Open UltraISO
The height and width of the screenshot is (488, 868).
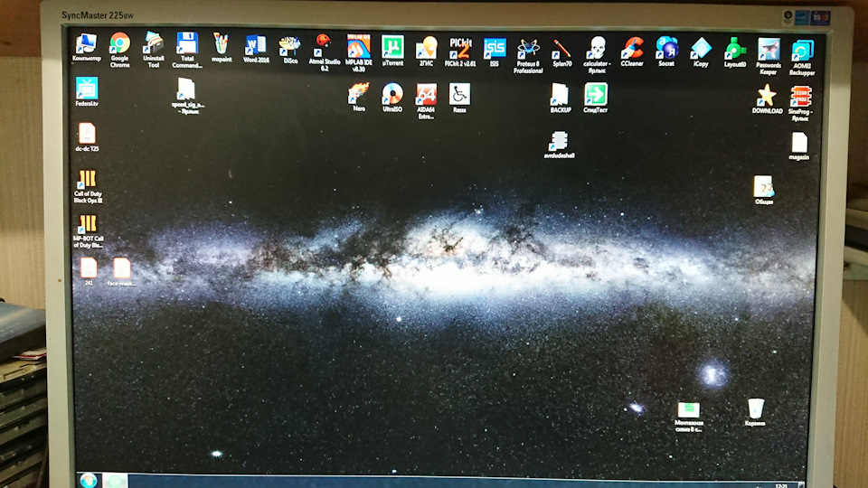(x=392, y=98)
